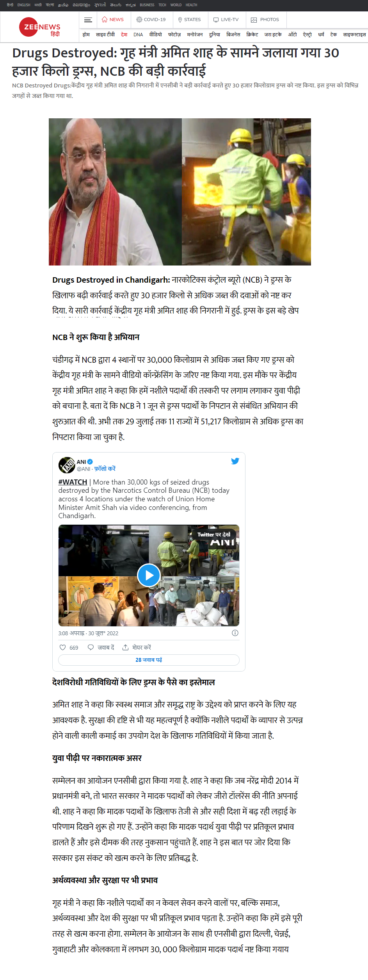Click the #WATCH hashtag link
The image size is (368, 980).
point(73,482)
